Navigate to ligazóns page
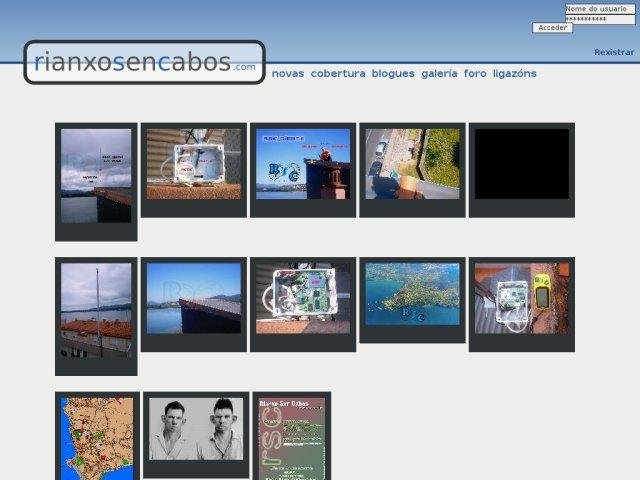 click(x=514, y=73)
